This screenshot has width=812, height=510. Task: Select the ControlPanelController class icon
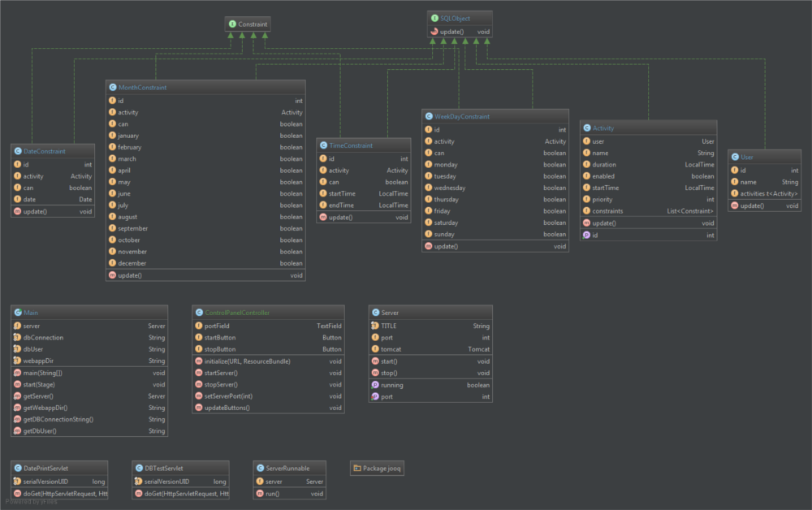200,313
